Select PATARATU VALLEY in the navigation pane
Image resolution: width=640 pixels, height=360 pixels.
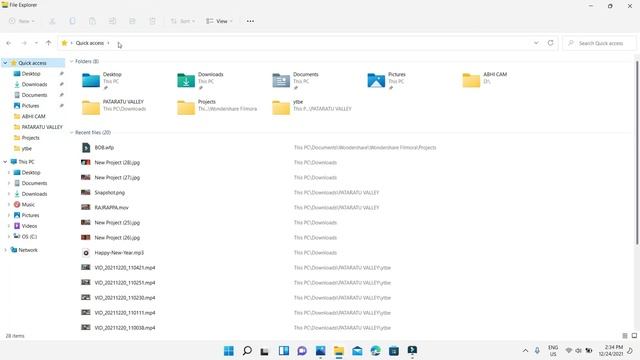42,127
